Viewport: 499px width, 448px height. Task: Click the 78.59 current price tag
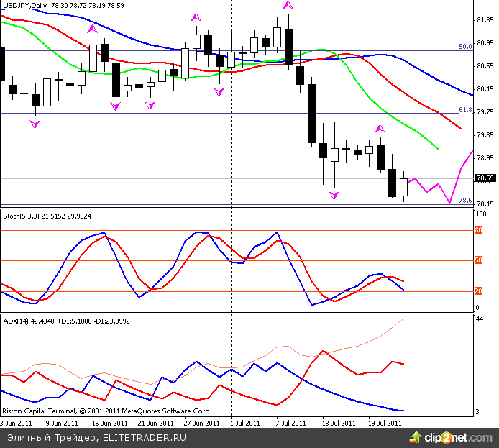click(485, 178)
